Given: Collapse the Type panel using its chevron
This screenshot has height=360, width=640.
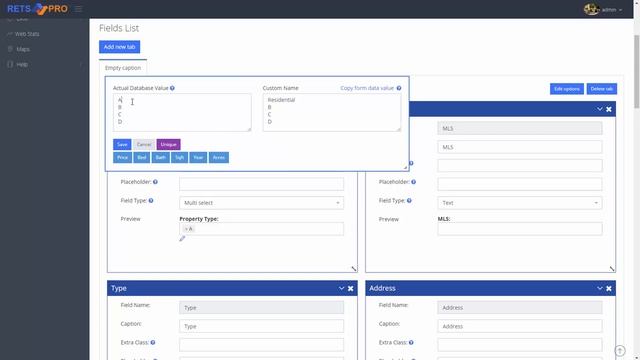Looking at the screenshot, I should (341, 288).
